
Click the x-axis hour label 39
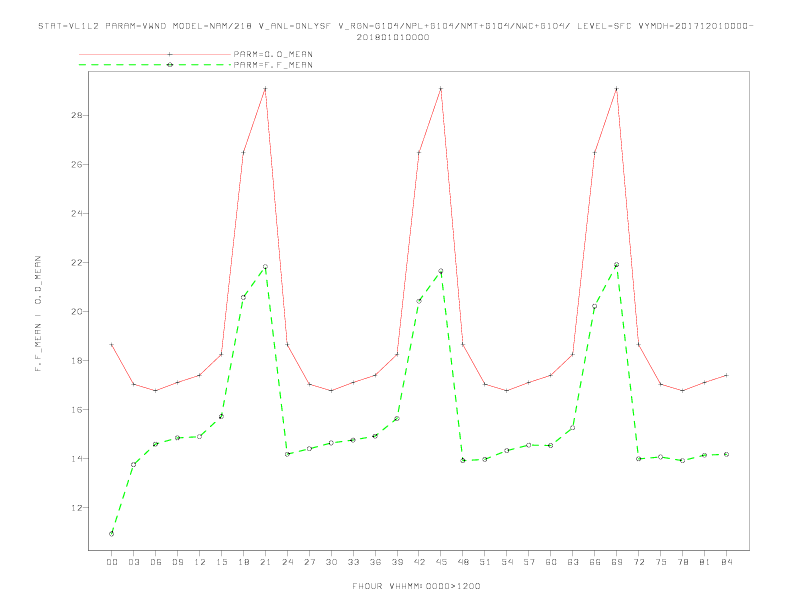(x=397, y=562)
